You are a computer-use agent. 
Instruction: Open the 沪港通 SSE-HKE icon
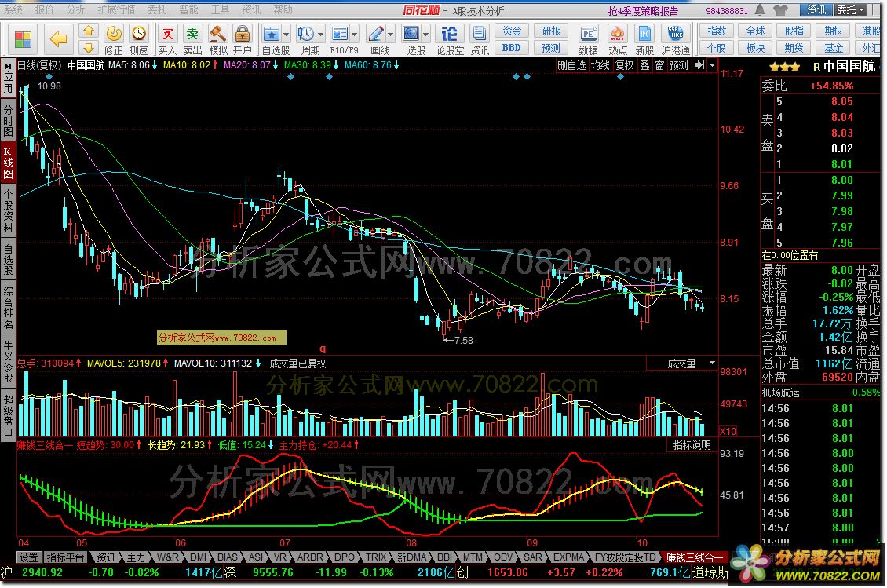coord(675,39)
